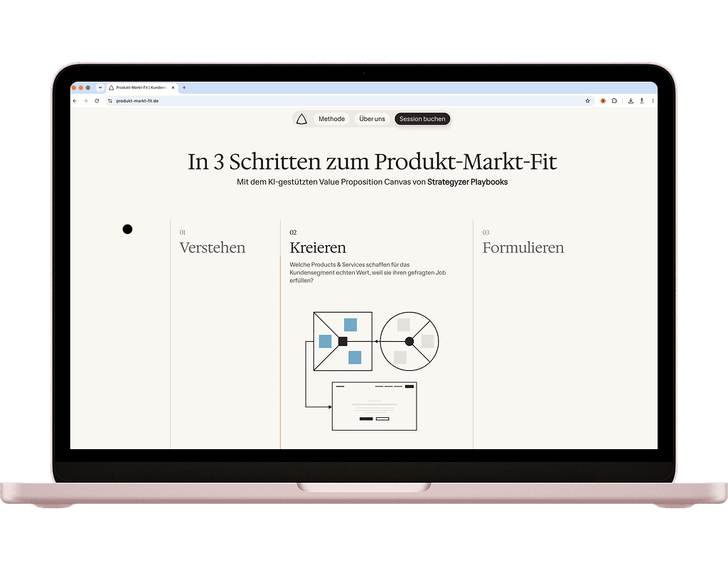This screenshot has height=570, width=728.
Task: Follow the Strategyzer Playbooks link
Action: click(467, 182)
